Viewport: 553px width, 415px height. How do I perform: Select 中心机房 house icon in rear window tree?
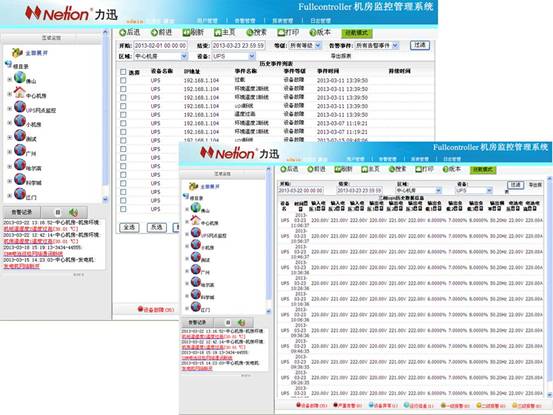(x=20, y=92)
